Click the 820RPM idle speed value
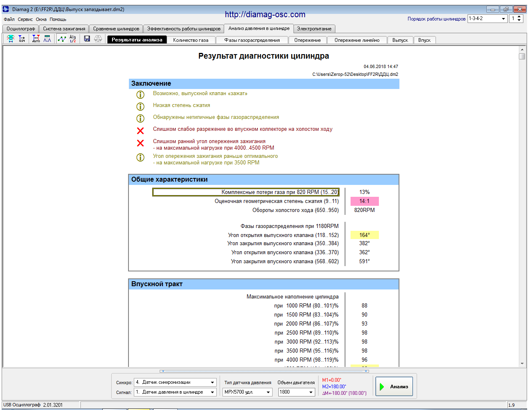Viewport: 532px width, 410px height. 365,210
